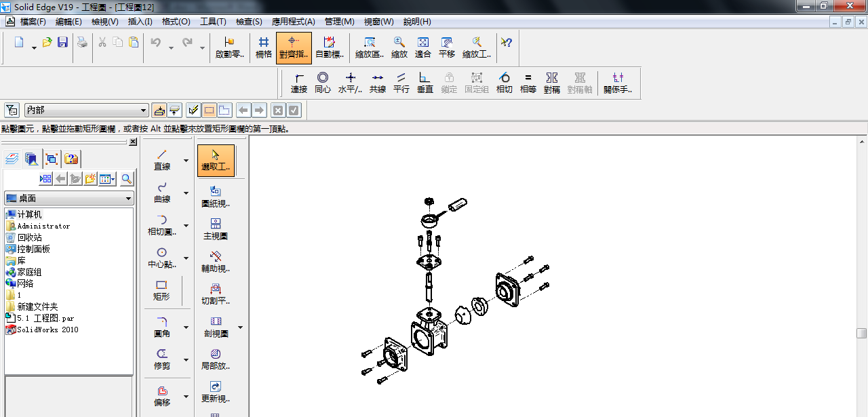Toggle the 柵格 grid display

coord(264,47)
